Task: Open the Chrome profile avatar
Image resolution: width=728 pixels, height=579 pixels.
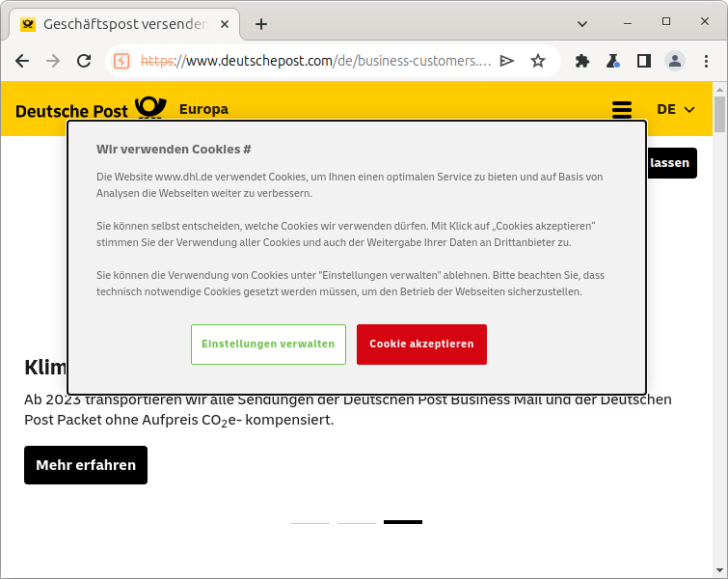Action: click(x=675, y=61)
